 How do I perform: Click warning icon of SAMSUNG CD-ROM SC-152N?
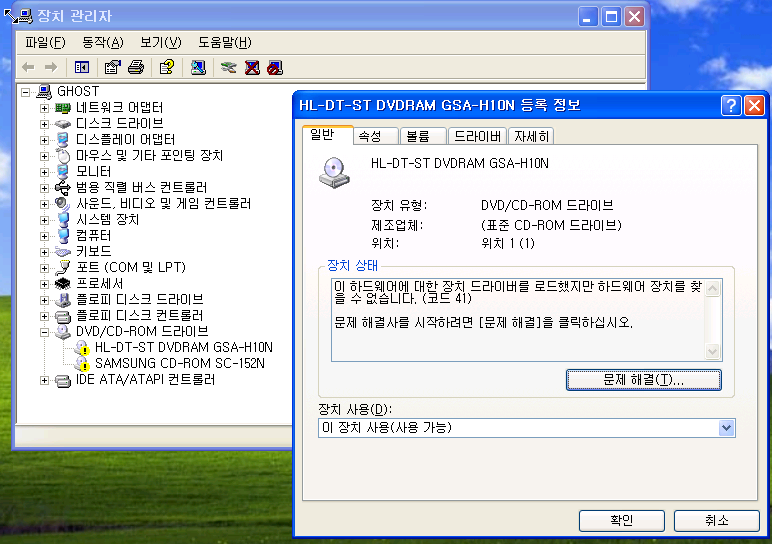(82, 364)
